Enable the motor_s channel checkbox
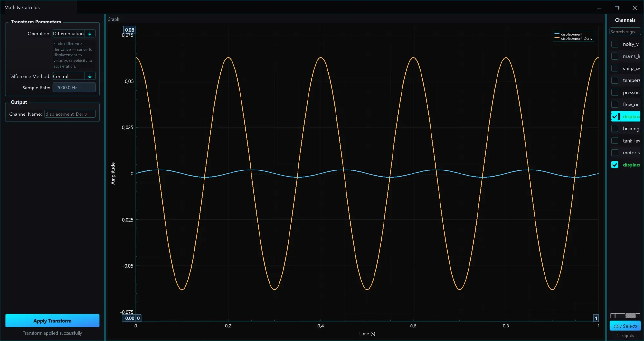This screenshot has width=644, height=341. click(x=615, y=153)
